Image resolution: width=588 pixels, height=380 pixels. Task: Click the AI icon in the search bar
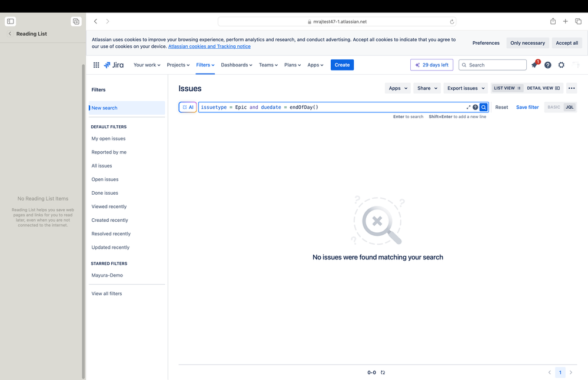[x=187, y=107]
